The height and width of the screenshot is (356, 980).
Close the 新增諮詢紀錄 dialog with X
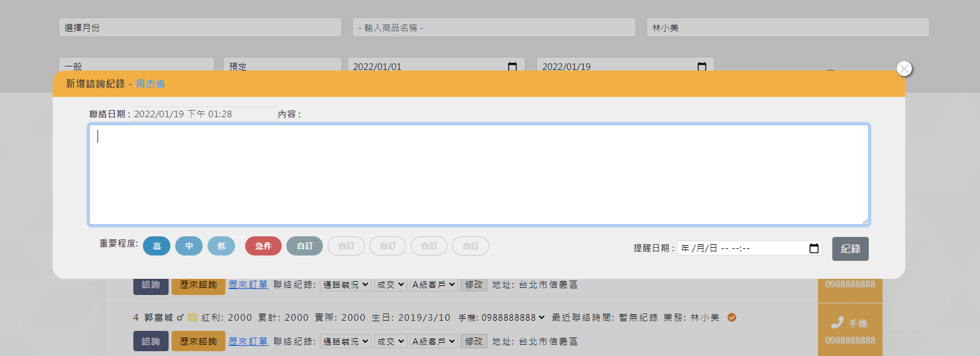click(904, 69)
